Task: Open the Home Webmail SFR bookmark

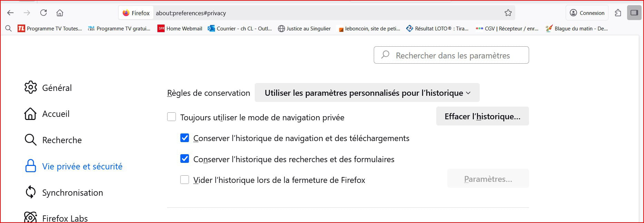Action: [180, 29]
